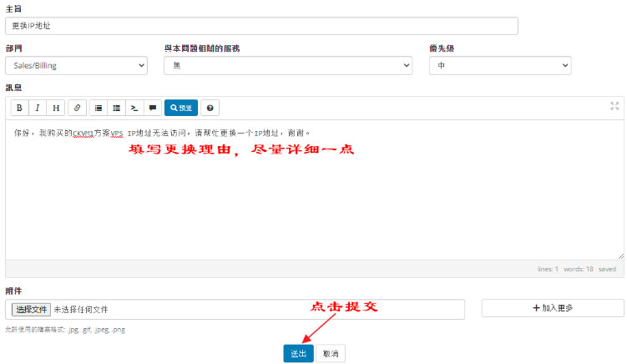
Task: Insert a quote block
Action: tap(152, 108)
